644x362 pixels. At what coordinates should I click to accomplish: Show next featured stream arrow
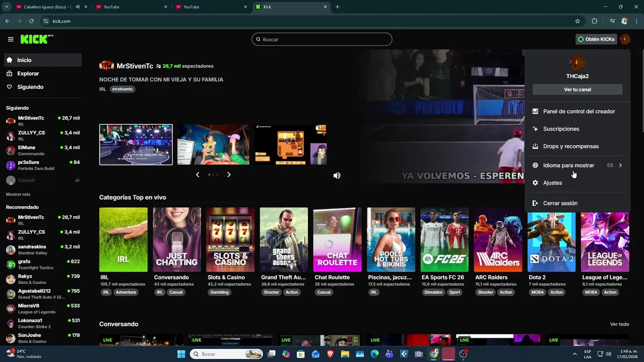click(229, 175)
